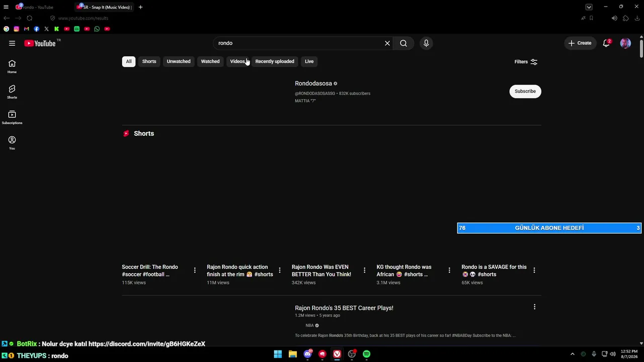Open the Instagram bookmark icon

[17, 29]
